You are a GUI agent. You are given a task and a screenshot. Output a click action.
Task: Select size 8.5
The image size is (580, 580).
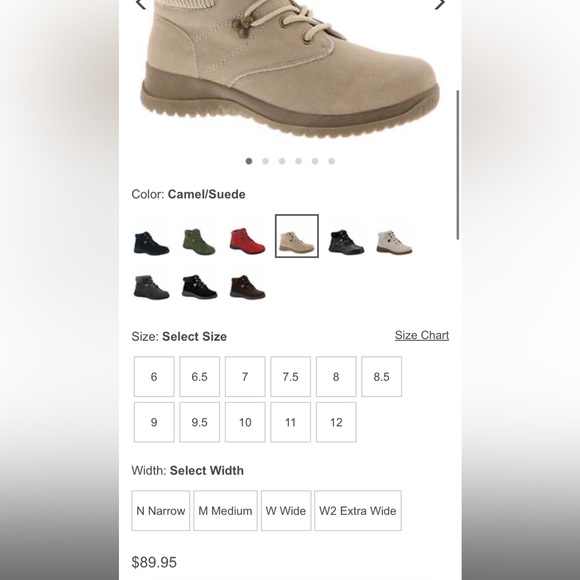[x=381, y=377]
